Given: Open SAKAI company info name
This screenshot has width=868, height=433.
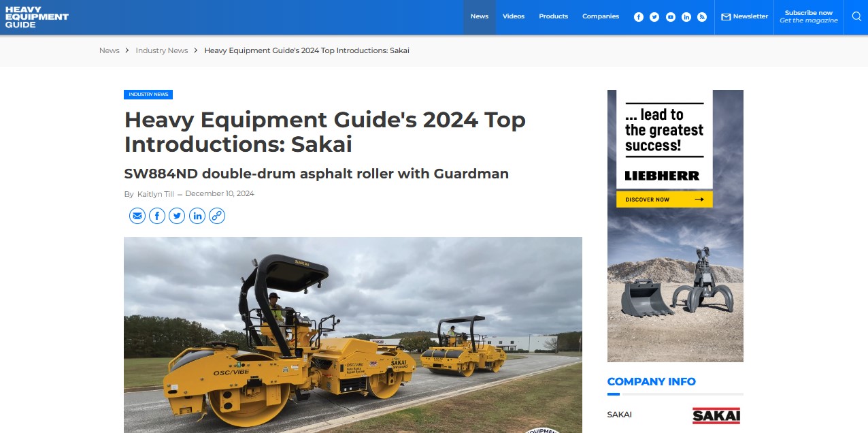Looking at the screenshot, I should (620, 415).
